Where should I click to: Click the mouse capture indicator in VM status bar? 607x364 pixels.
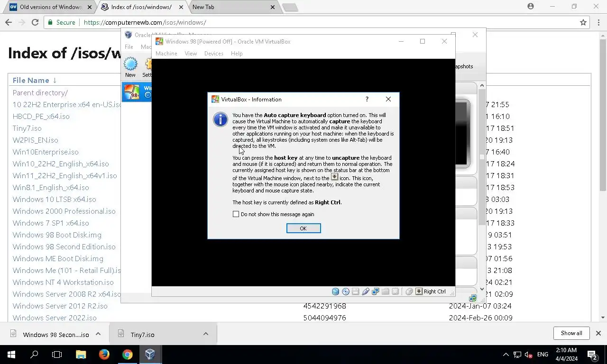[409, 291]
